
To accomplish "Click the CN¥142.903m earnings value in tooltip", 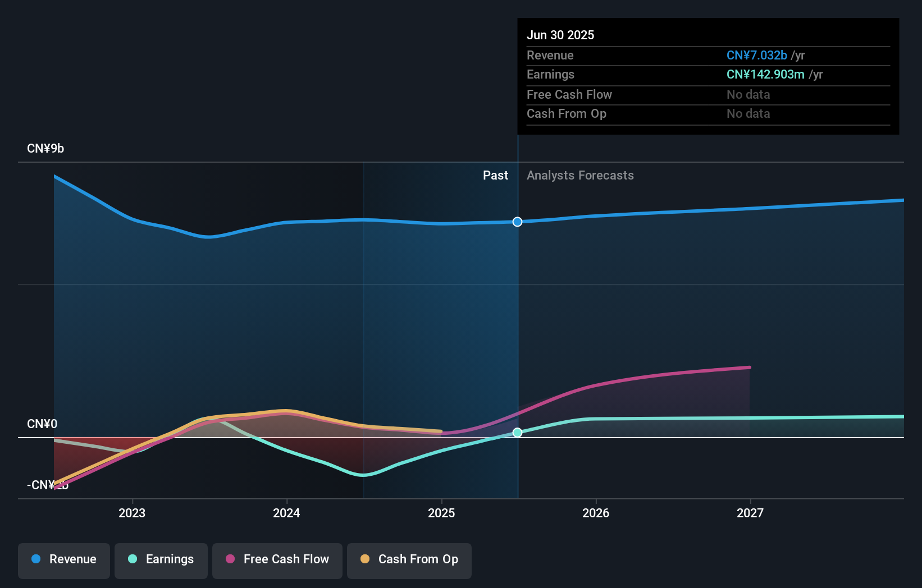I will pos(765,74).
